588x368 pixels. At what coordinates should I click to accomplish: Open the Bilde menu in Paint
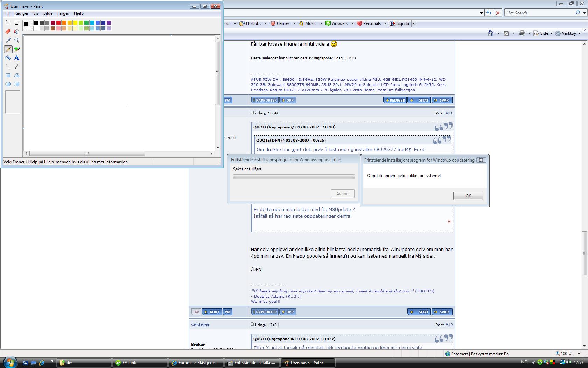click(x=48, y=13)
